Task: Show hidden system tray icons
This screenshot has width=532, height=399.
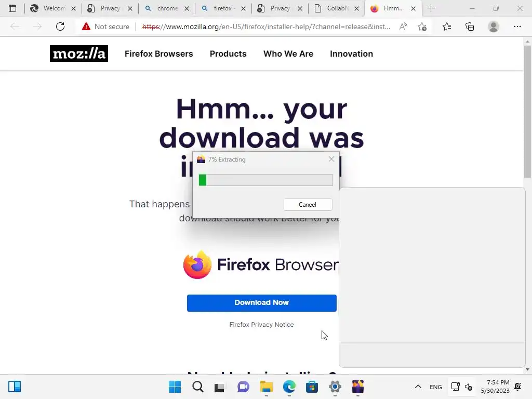Action: click(418, 387)
